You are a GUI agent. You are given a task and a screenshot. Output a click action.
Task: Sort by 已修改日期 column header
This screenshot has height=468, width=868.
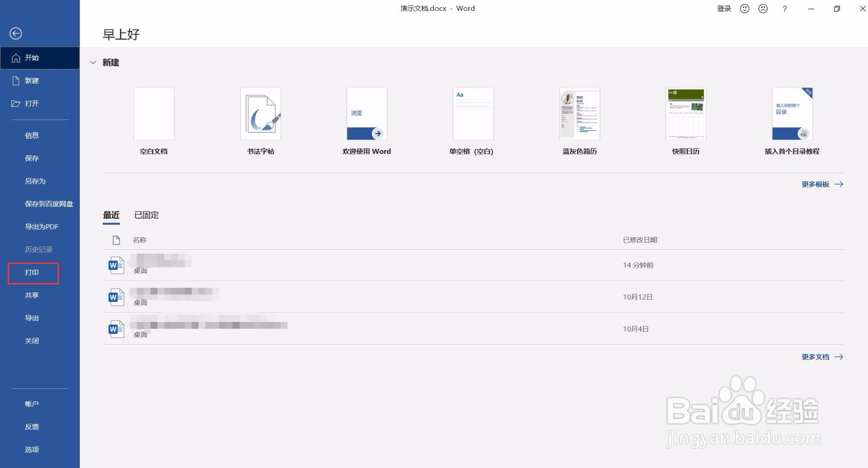pyautogui.click(x=640, y=240)
